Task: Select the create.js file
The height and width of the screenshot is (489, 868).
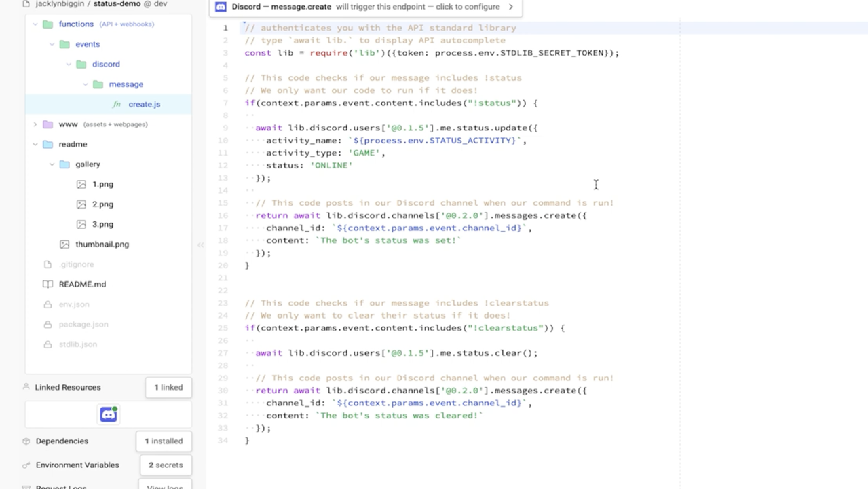Action: (144, 104)
